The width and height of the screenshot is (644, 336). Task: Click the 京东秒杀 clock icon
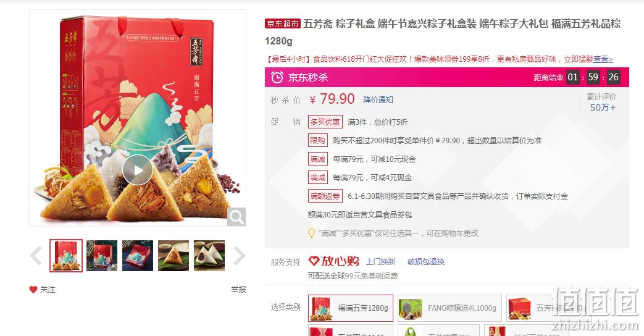point(277,77)
